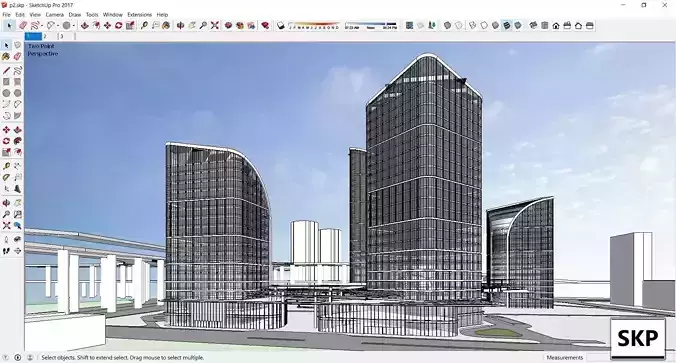Viewport: 676px width, 363px height.
Task: Select the arrow Select tool in top toolbar
Action: tap(9, 26)
